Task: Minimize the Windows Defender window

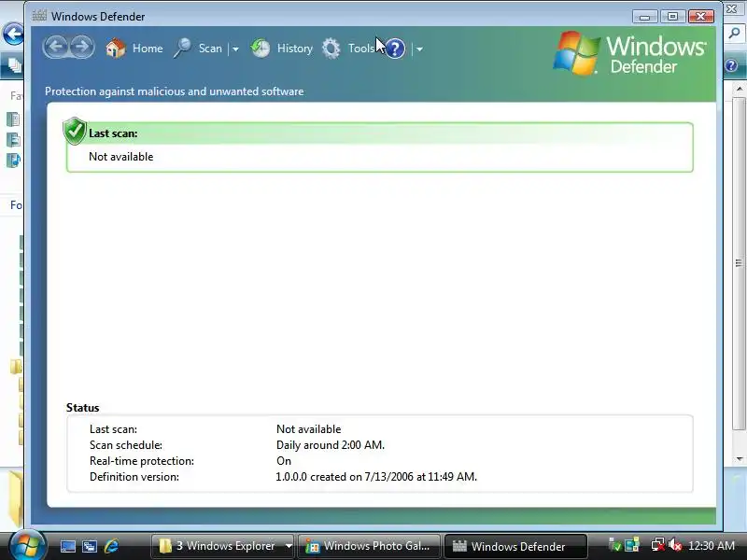Action: 645,16
